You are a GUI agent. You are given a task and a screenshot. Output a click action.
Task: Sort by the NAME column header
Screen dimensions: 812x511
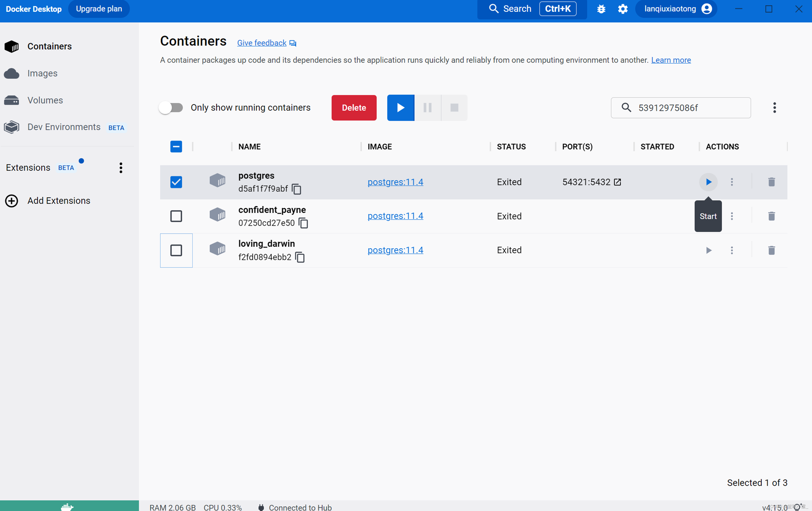tap(250, 146)
